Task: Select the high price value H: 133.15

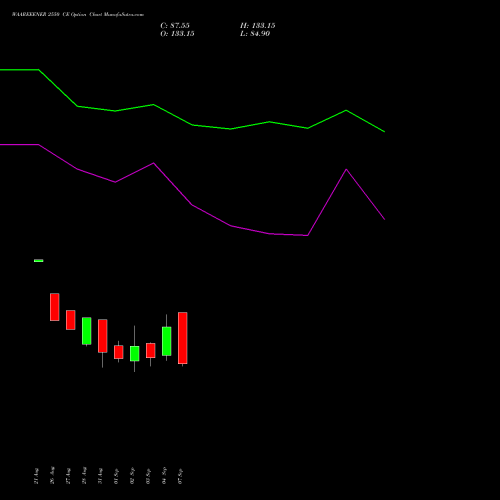Action: [258, 26]
